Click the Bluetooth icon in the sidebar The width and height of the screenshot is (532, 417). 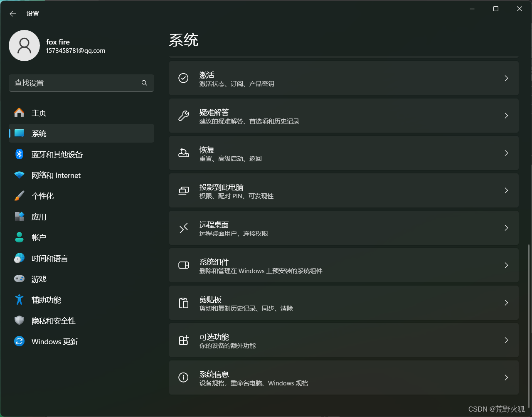tap(19, 154)
